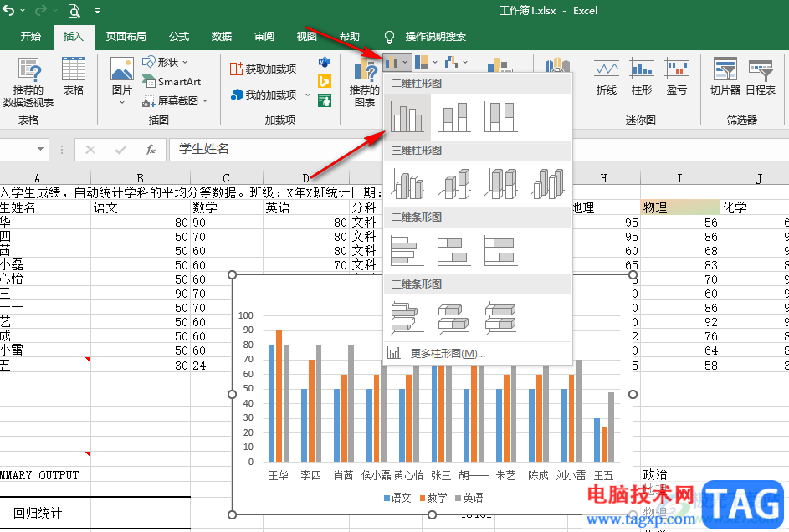Click the People Graph add-in icon
The image size is (789, 532).
click(x=325, y=100)
